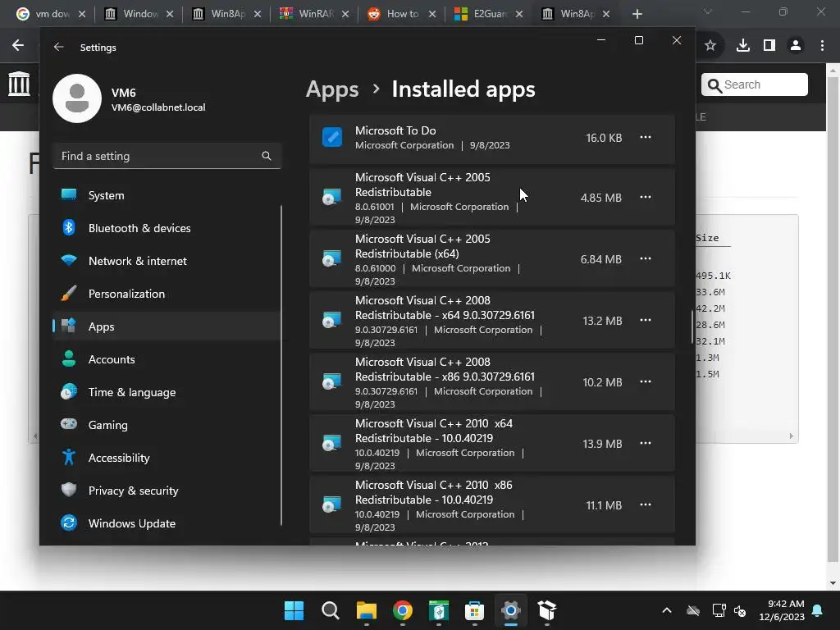Image resolution: width=840 pixels, height=630 pixels.
Task: Open the search tabs dropdown in Chrome
Action: pyautogui.click(x=708, y=11)
